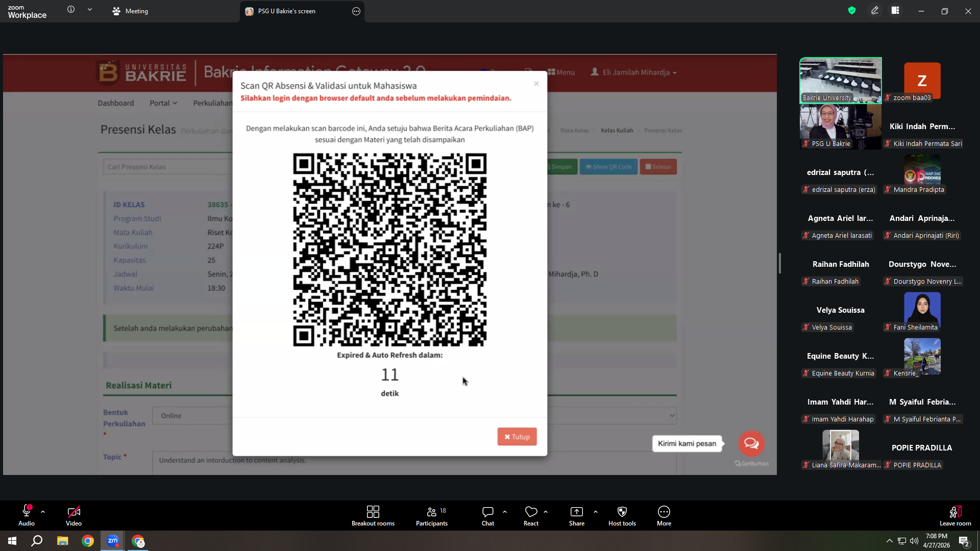The width and height of the screenshot is (980, 551).
Task: Open the Menu grid in Bakrie header
Action: click(x=561, y=72)
